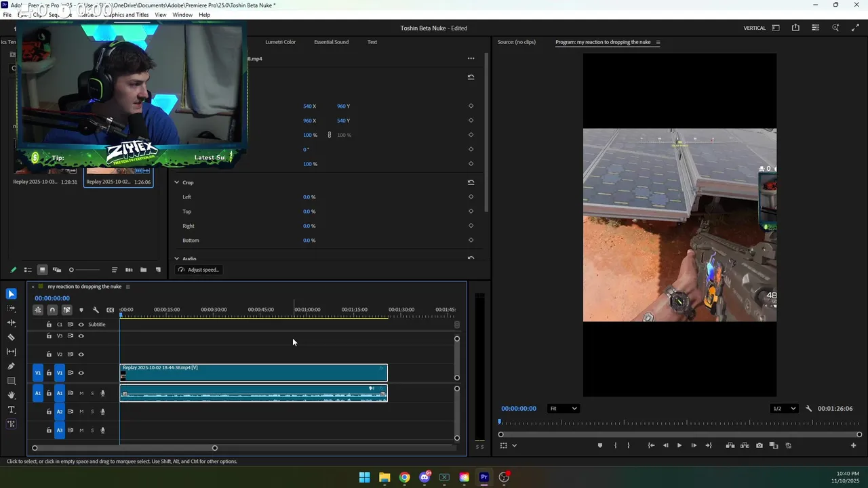The width and height of the screenshot is (868, 488).
Task: Toggle voice-over record on track A3
Action: (x=103, y=430)
